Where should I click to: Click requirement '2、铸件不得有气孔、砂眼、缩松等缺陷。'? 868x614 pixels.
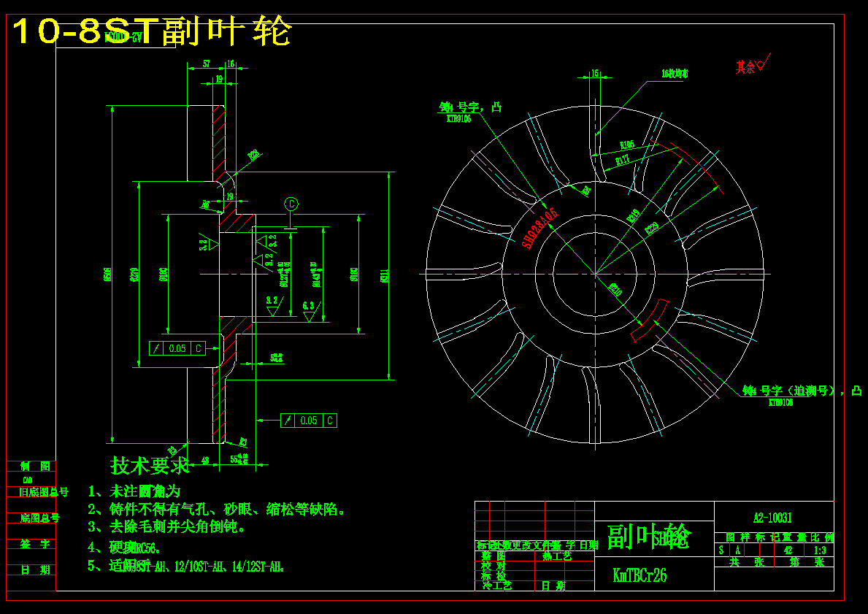pos(216,510)
